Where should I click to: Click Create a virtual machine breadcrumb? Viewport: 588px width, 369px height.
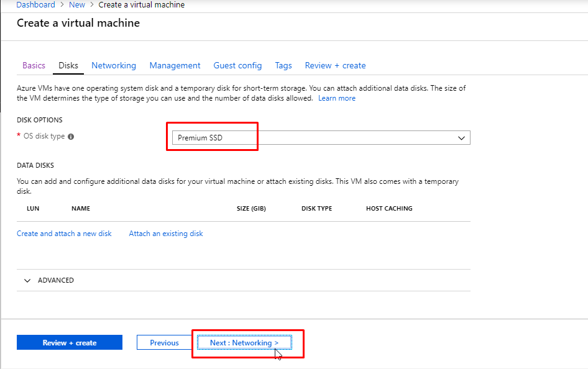tap(141, 5)
